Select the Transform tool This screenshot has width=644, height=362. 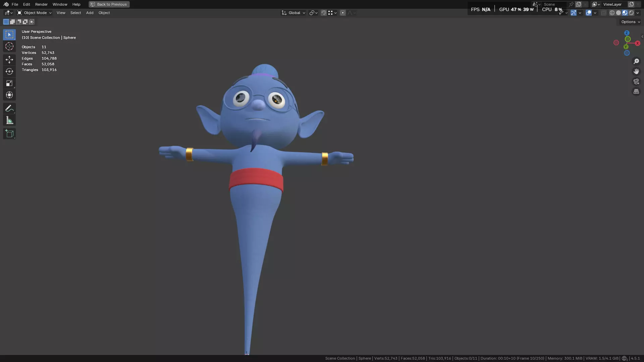[x=9, y=95]
